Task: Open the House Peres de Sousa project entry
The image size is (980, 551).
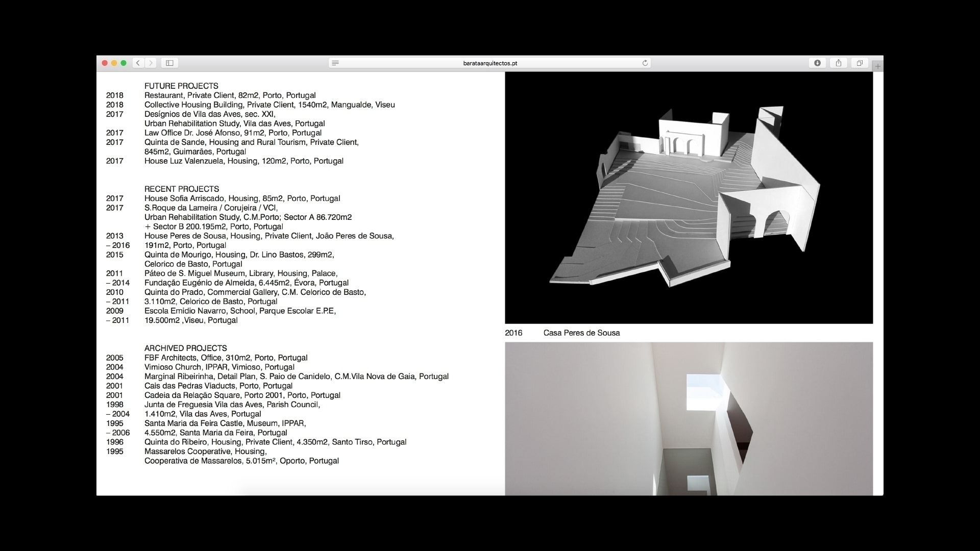Action: tap(268, 236)
